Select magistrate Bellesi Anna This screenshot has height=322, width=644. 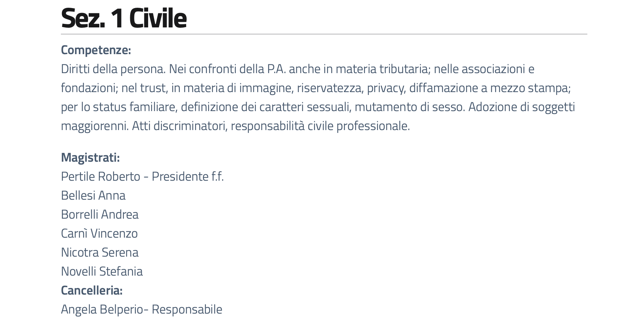tap(93, 195)
